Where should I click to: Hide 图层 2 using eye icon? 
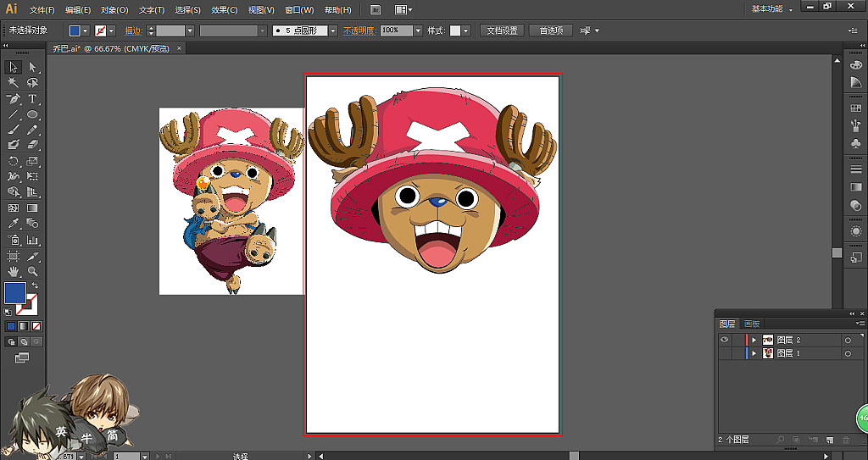coord(724,340)
